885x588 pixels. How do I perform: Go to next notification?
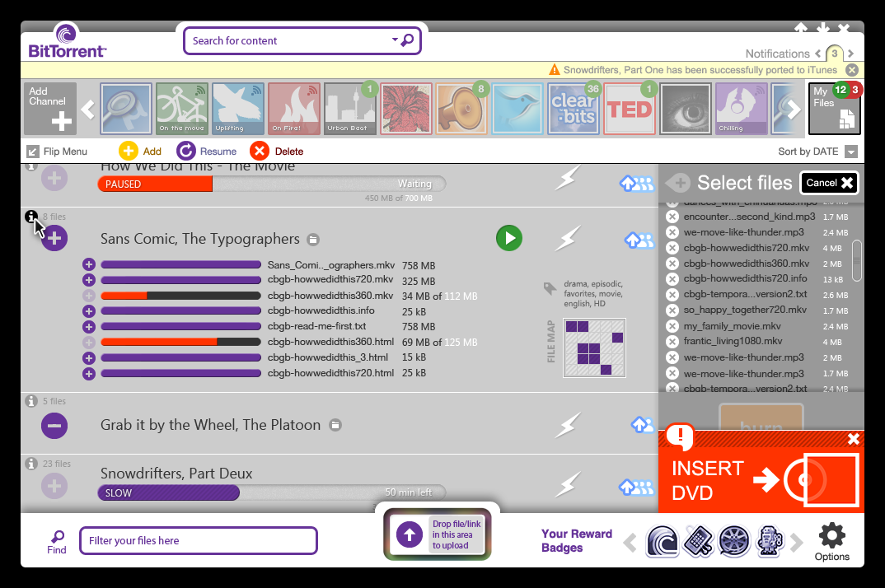pos(850,54)
